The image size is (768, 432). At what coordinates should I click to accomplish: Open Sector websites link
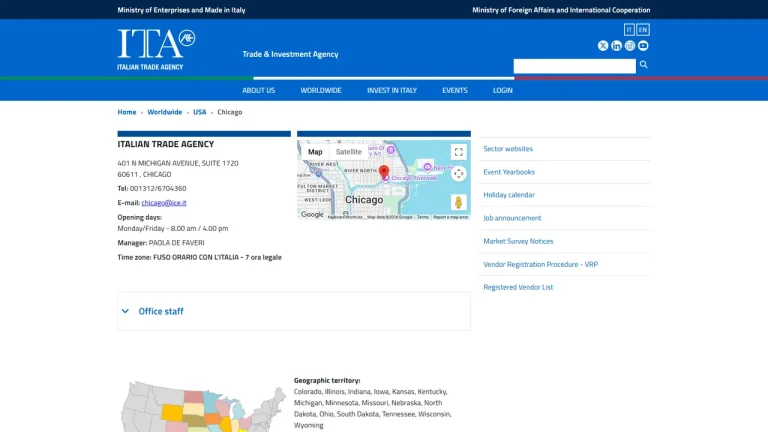point(508,149)
